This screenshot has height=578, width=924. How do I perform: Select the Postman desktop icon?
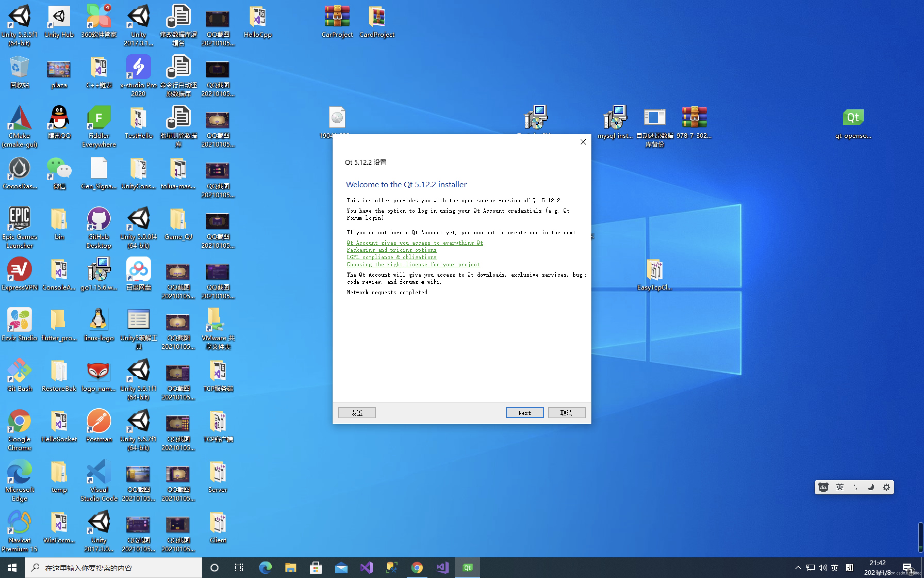tap(98, 426)
